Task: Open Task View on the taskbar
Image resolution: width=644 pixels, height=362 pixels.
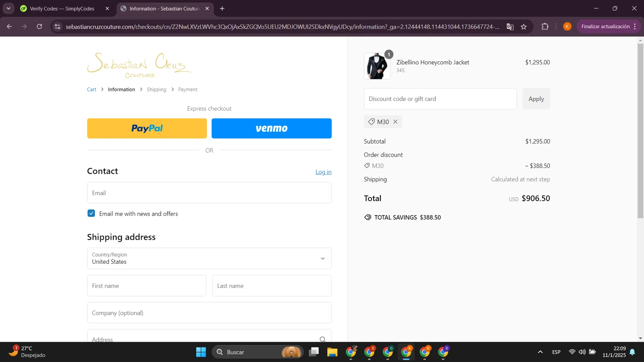Action: [314, 352]
